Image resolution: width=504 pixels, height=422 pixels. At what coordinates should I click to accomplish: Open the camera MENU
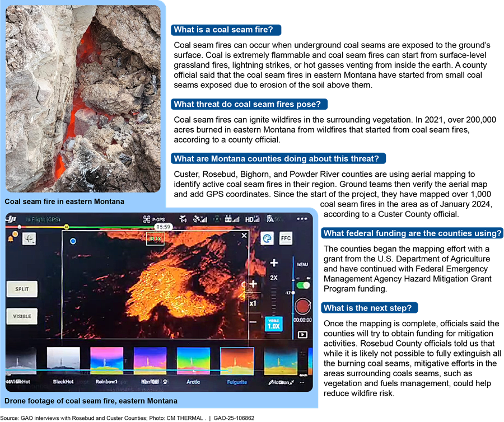[x=302, y=265]
